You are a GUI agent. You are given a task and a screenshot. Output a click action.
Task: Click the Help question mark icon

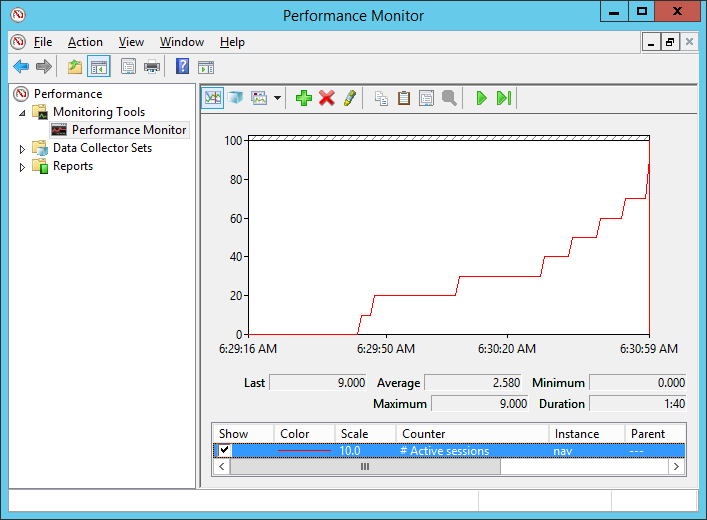click(x=182, y=67)
